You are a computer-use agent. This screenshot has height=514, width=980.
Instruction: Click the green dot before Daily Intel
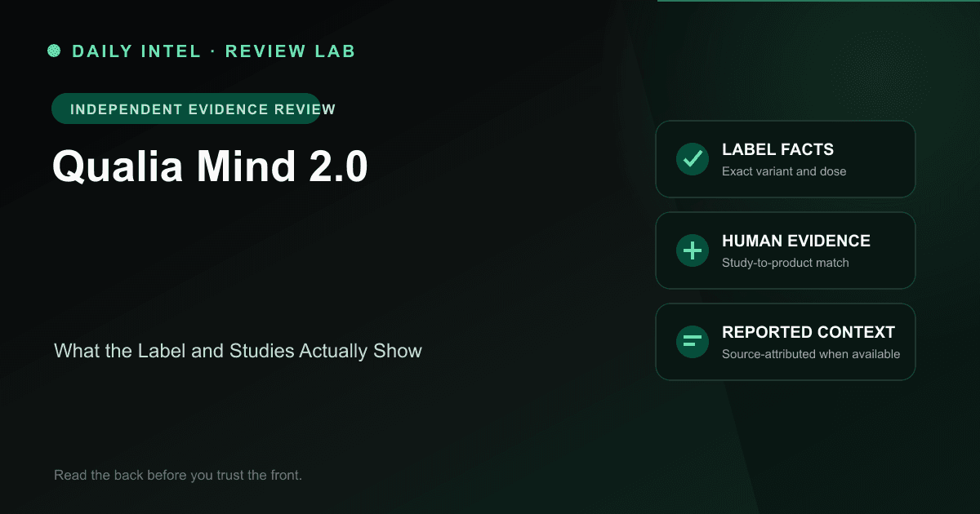point(54,51)
